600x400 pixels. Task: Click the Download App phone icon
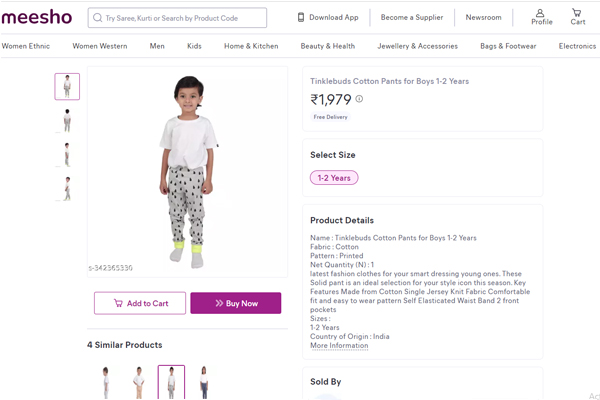click(301, 18)
